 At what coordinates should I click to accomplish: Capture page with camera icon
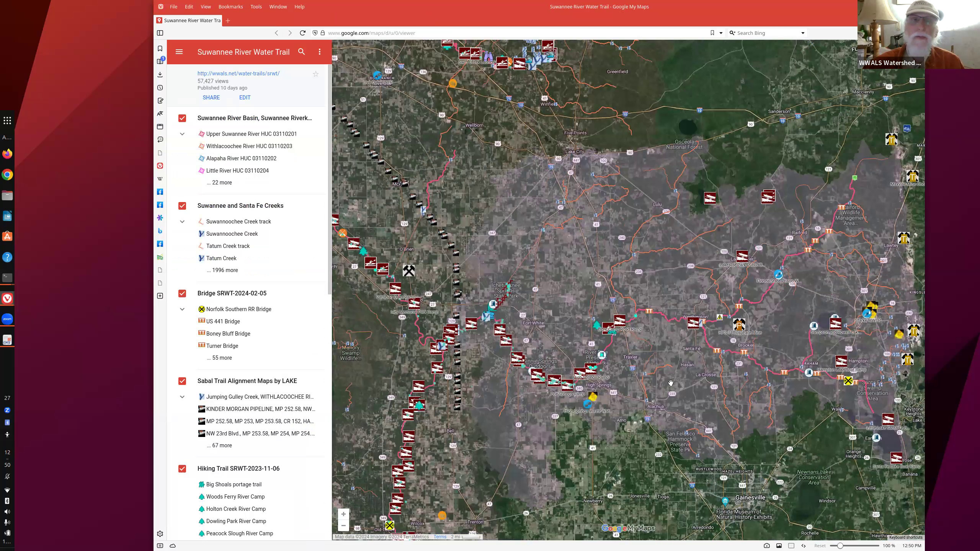[766, 546]
